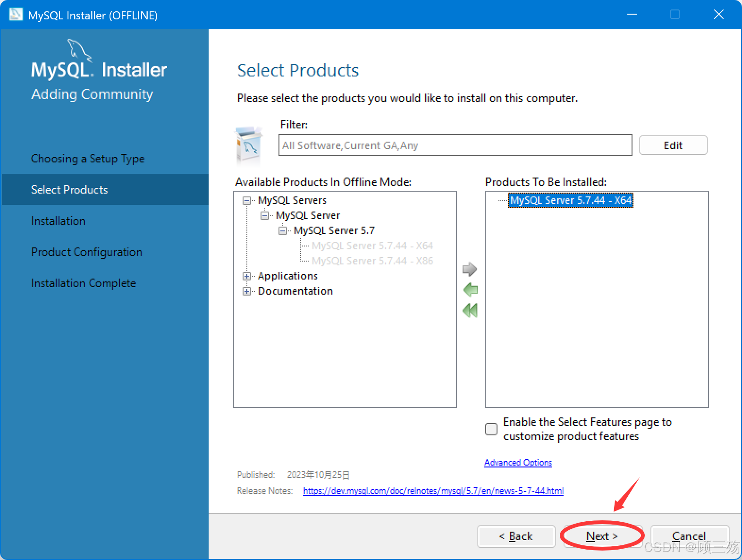Click the green remove-product left arrow
Screen dimensions: 742x560
471,289
